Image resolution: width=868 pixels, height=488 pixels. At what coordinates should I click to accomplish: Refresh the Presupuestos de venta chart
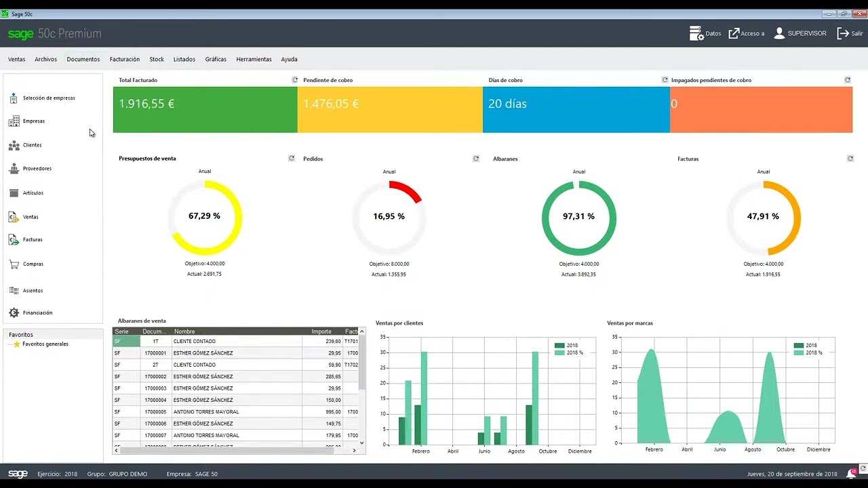point(292,159)
